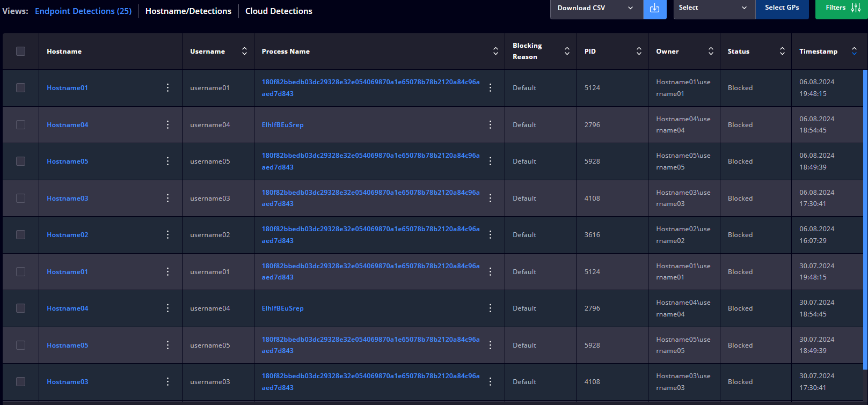Open process options menu for ElhIfBEuSrep 06.08.2024 row
Screen dimensions: 868x405
490,124
